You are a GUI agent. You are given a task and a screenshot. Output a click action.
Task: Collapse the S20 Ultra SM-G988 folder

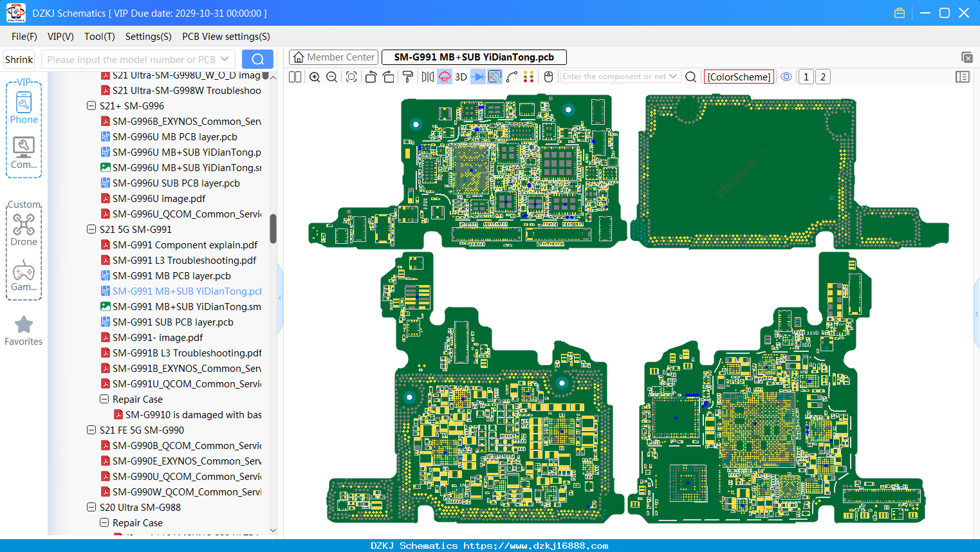(x=91, y=507)
